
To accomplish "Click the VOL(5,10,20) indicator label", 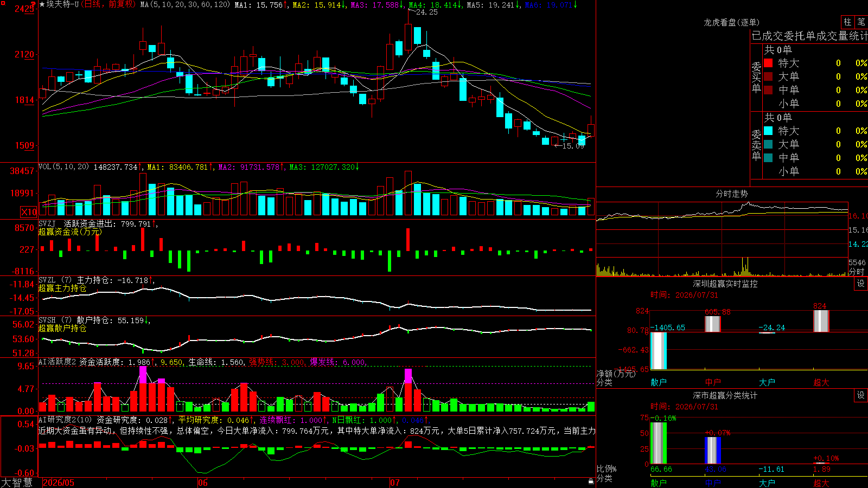I will coord(63,167).
